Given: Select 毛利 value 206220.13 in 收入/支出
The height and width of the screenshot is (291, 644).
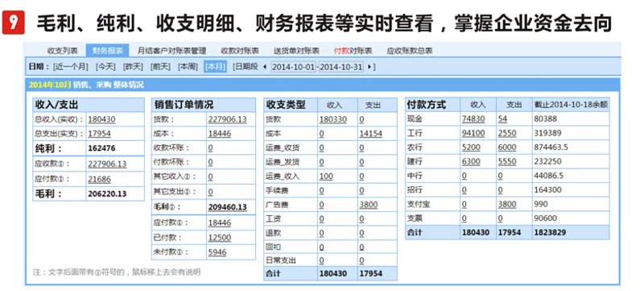Looking at the screenshot, I should [107, 193].
